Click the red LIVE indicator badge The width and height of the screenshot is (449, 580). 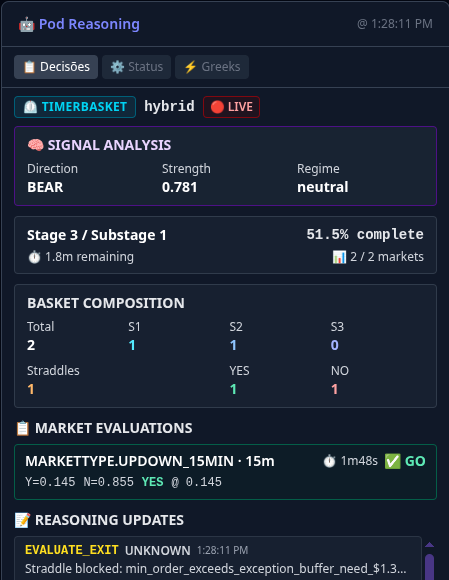232,107
